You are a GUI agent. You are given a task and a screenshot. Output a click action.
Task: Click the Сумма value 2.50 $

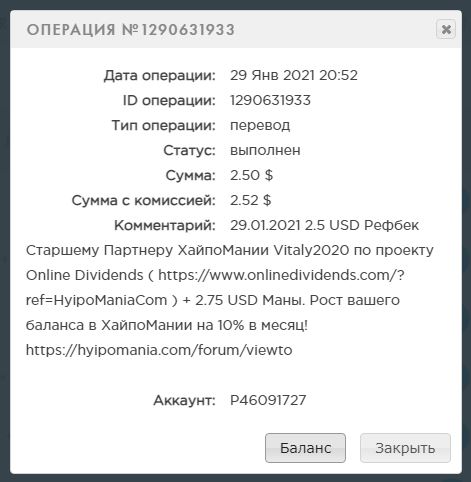pos(251,175)
